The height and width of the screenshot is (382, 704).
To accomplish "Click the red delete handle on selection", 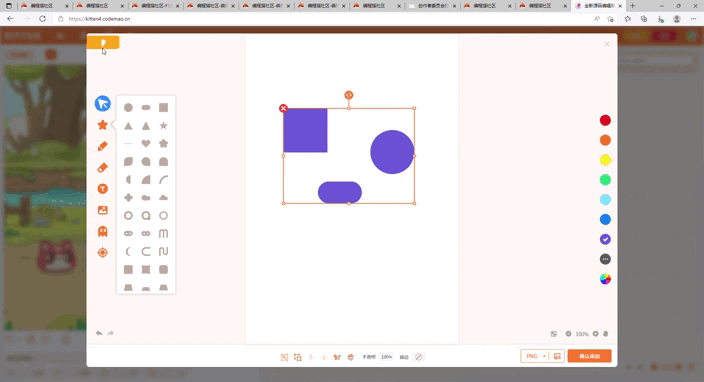I will tap(283, 108).
